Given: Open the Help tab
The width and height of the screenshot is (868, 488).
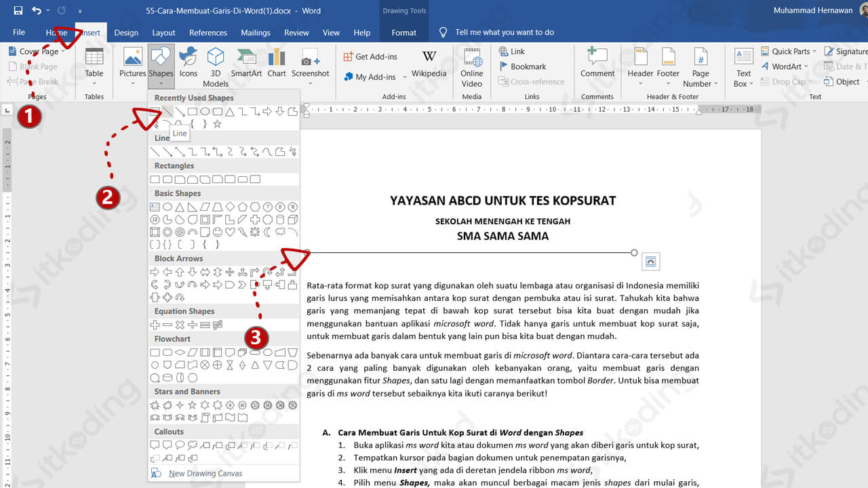Looking at the screenshot, I should point(362,33).
